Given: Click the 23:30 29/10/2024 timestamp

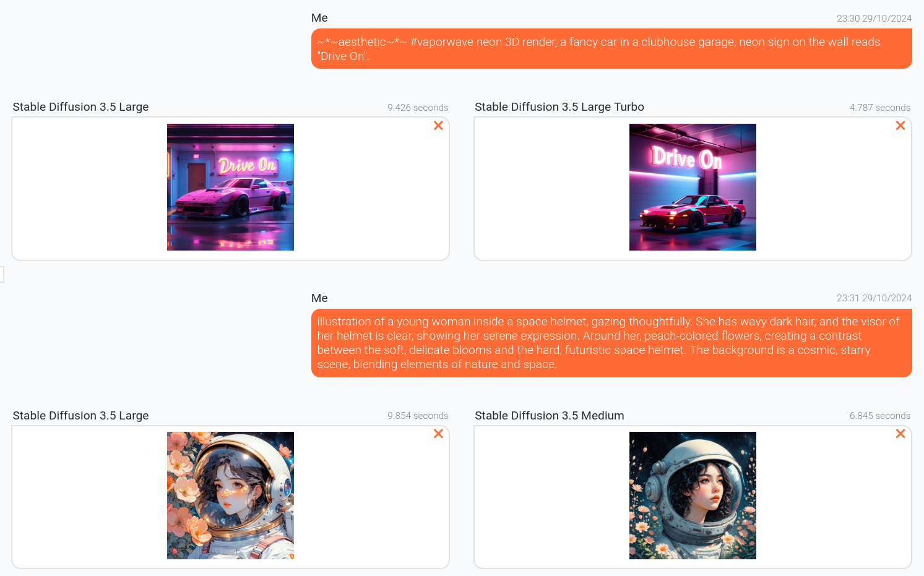Looking at the screenshot, I should (x=874, y=19).
